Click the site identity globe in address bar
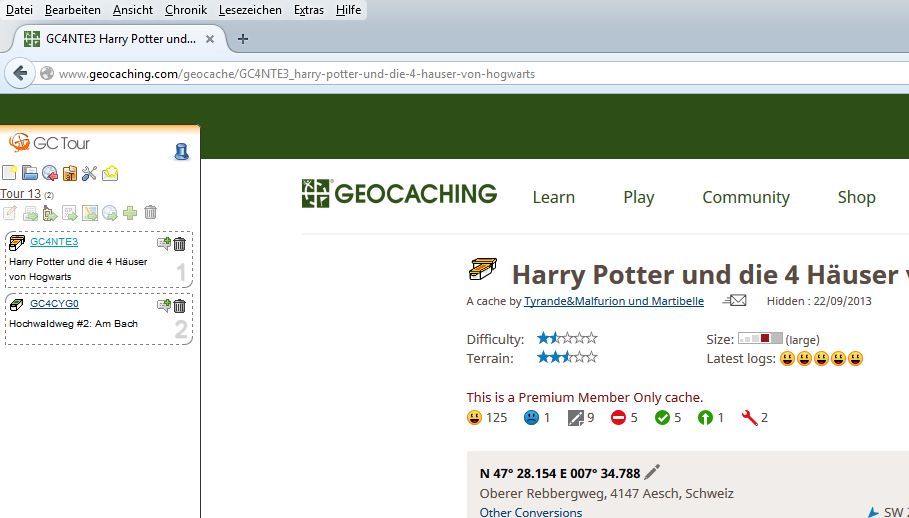 pyautogui.click(x=47, y=74)
